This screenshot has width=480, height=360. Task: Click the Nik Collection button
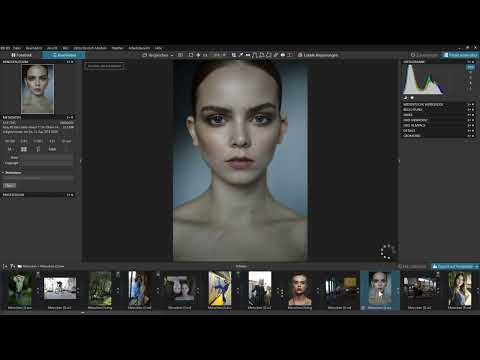413,266
